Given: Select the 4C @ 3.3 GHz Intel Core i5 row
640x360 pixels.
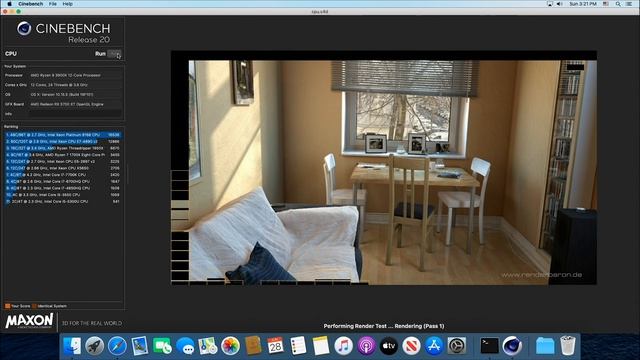Looking at the screenshot, I should [x=62, y=195].
